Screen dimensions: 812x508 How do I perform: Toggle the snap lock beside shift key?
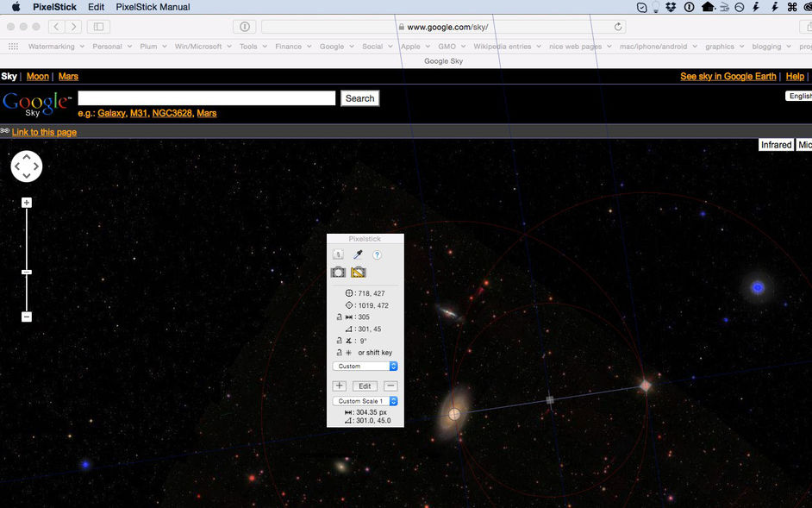click(x=340, y=353)
